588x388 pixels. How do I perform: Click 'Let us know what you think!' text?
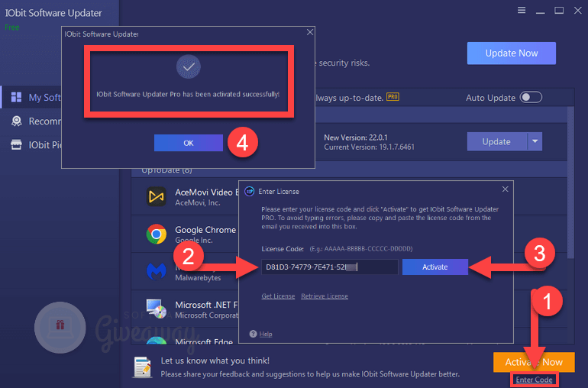click(215, 361)
